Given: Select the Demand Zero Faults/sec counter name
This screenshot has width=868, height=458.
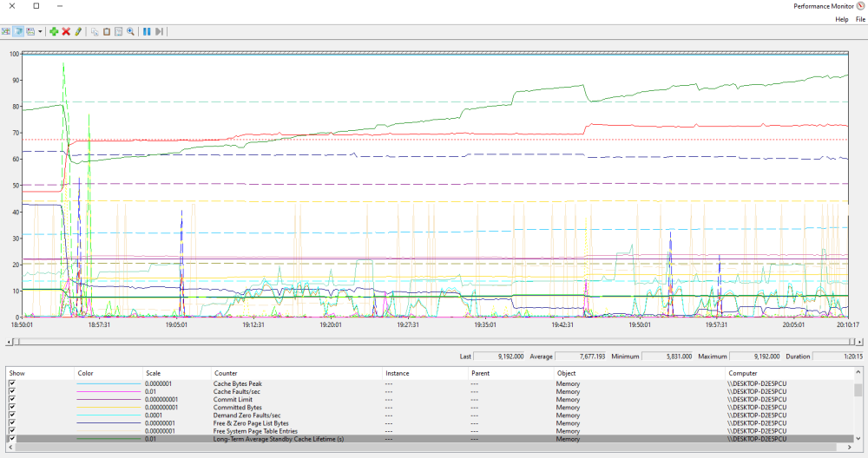Looking at the screenshot, I should [x=247, y=415].
